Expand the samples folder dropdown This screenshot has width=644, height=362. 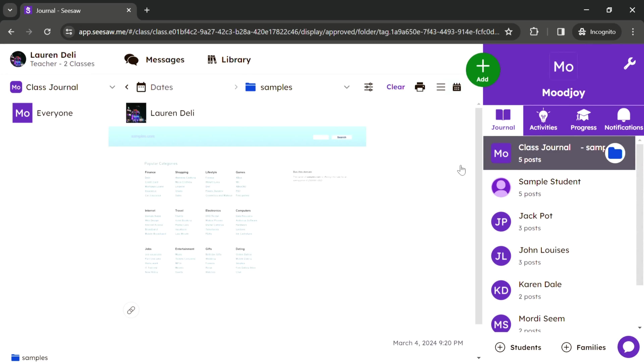coord(347,87)
